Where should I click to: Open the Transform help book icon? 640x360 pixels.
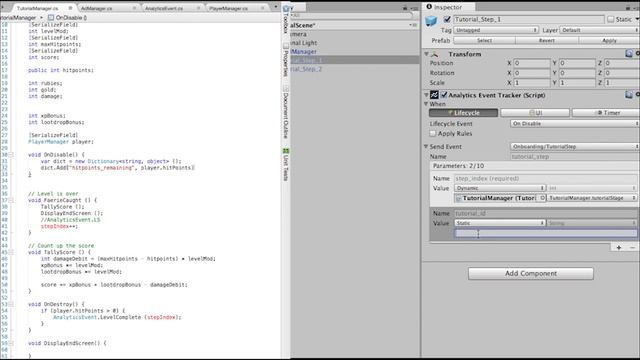[629, 53]
